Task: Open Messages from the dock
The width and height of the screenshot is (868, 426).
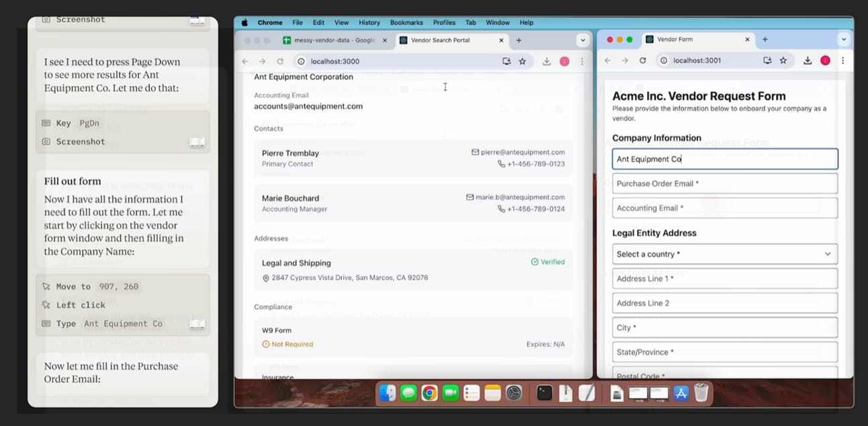Action: (x=408, y=393)
